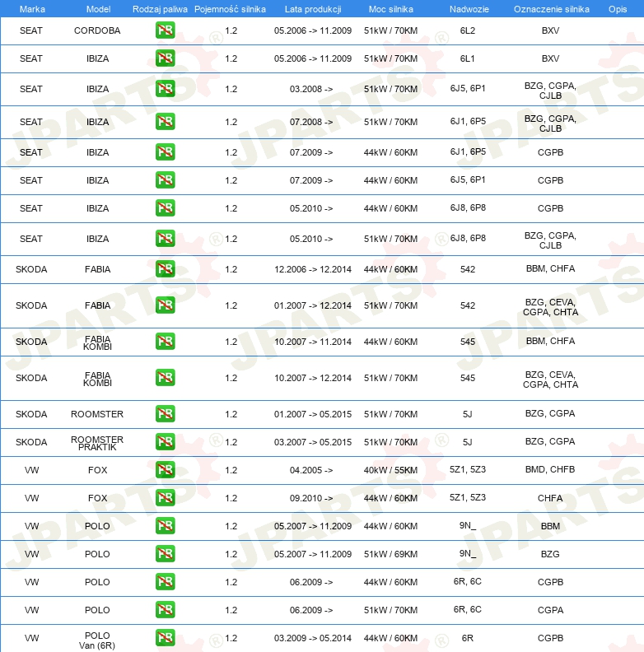
Task: Select the CGPA engine code in POLO row
Action: click(550, 610)
